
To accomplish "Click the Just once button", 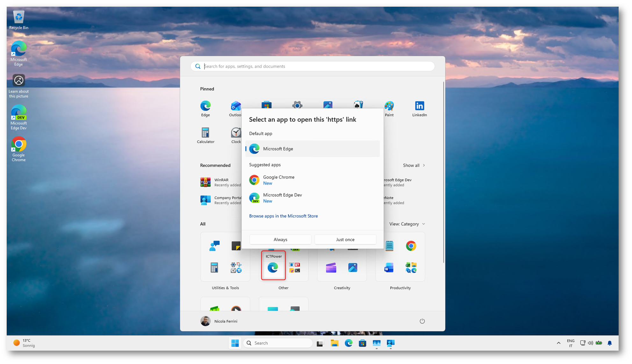I will 345,239.
